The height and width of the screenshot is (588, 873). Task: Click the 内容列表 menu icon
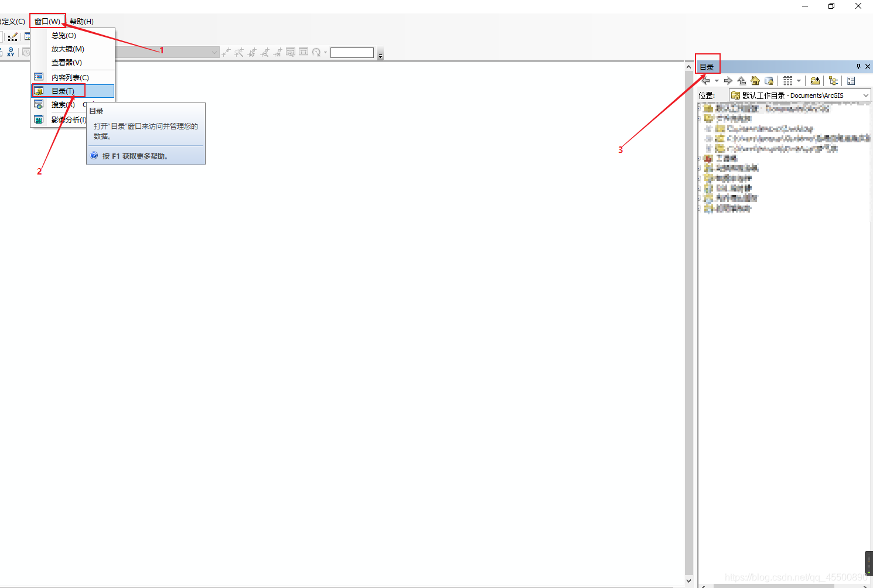pyautogui.click(x=39, y=77)
